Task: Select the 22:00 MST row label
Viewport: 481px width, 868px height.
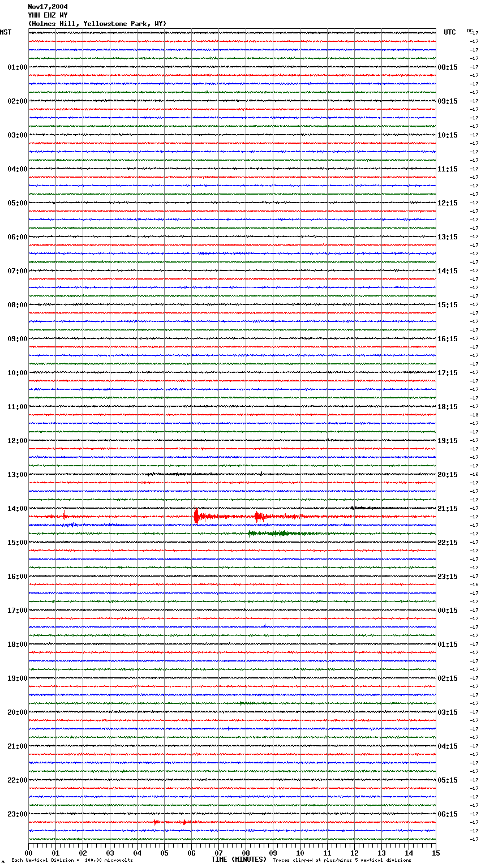Action: tap(17, 780)
